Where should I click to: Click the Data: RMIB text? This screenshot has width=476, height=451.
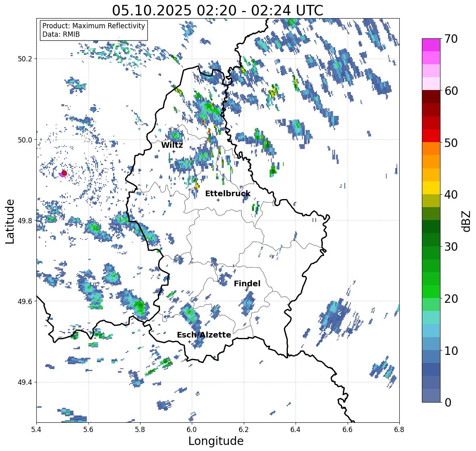(61, 34)
